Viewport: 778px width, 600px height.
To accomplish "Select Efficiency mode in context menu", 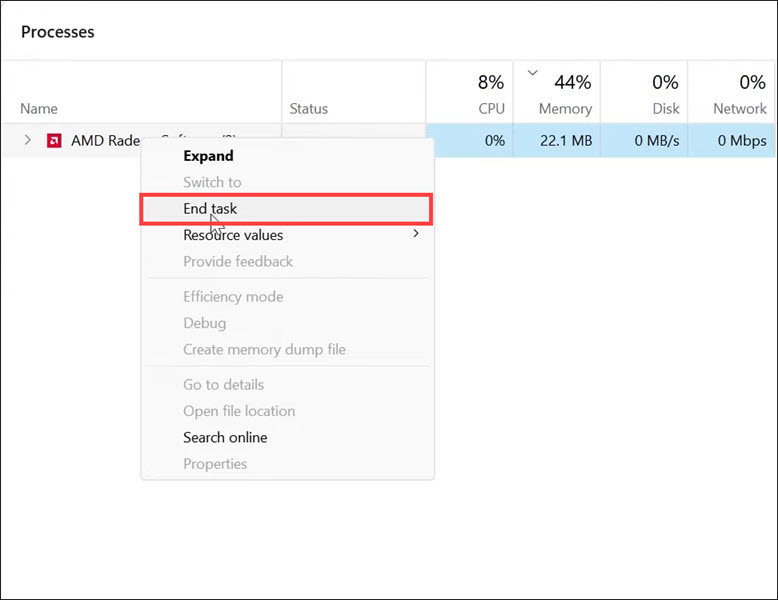I will click(233, 297).
